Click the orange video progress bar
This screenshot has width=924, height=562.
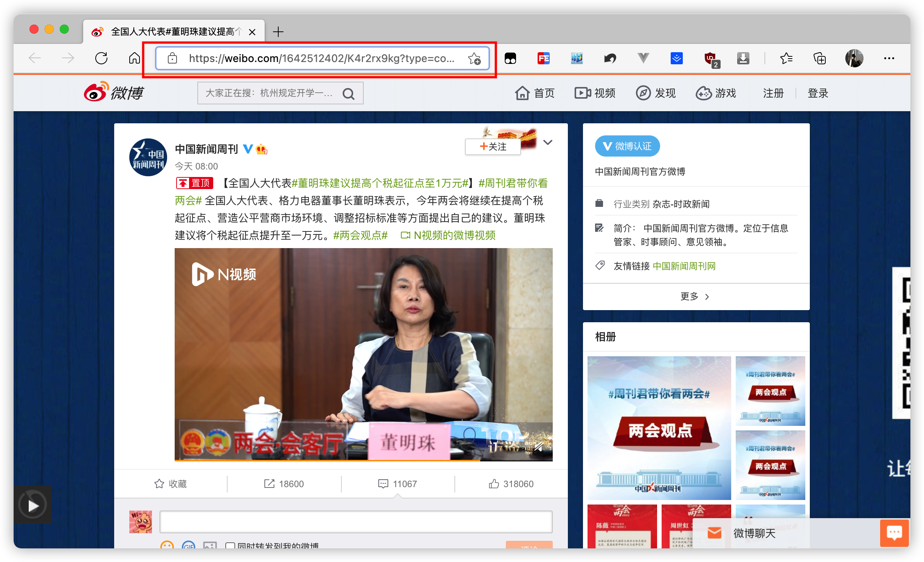pyautogui.click(x=327, y=460)
